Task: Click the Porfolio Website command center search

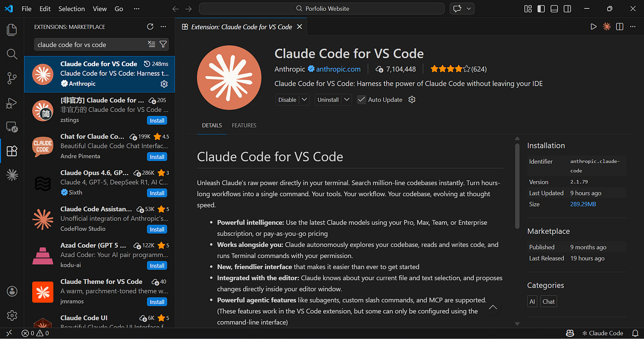Action: (x=321, y=9)
